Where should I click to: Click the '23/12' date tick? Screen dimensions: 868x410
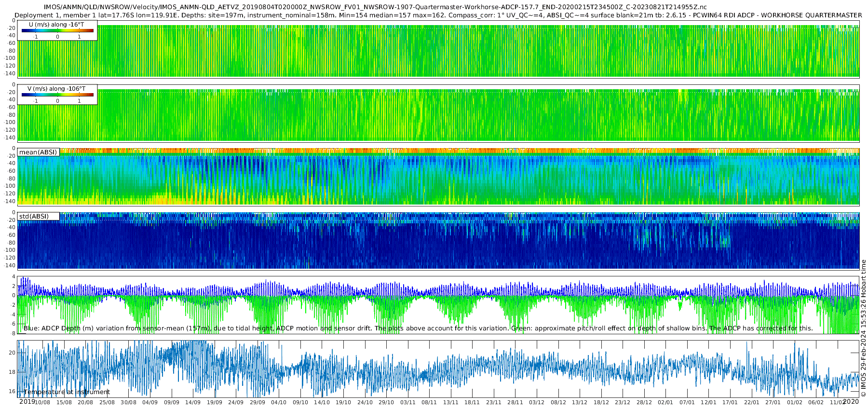[623, 402]
